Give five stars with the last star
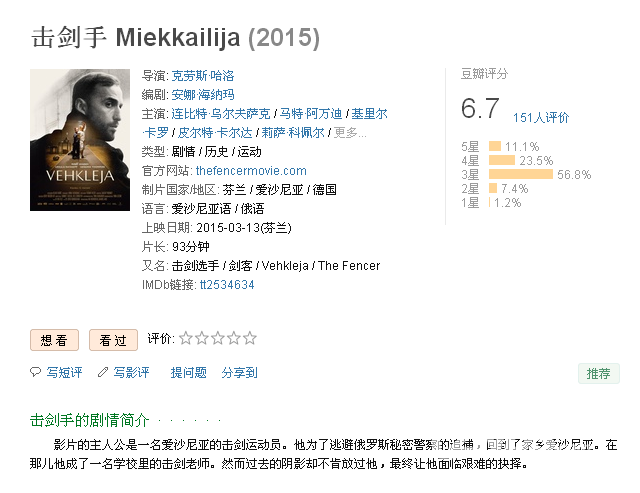This screenshot has height=493, width=640. point(249,338)
